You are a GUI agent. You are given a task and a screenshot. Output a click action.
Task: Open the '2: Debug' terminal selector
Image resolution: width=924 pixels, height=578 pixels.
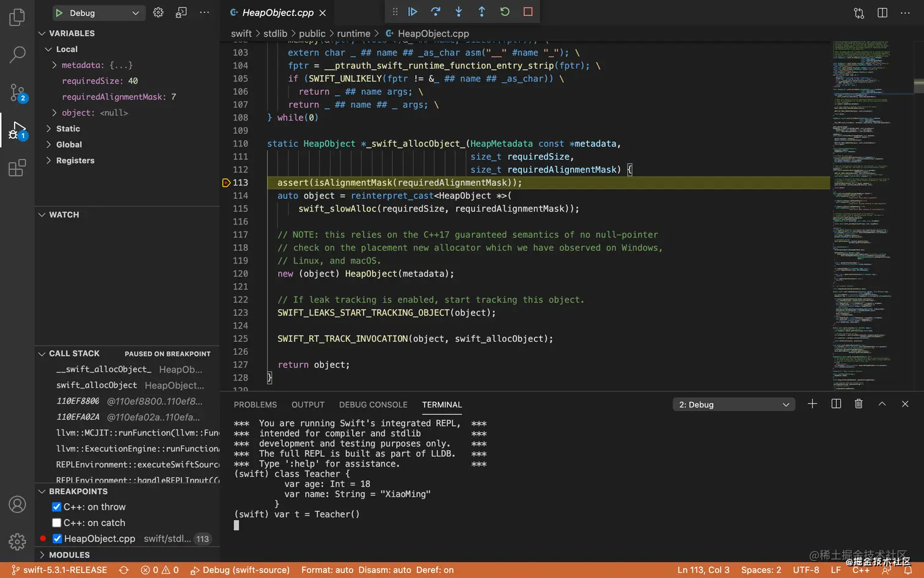point(733,404)
